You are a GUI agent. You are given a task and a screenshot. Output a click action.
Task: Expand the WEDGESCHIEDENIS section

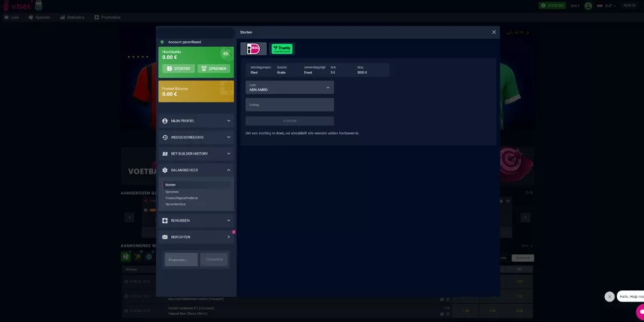(196, 137)
